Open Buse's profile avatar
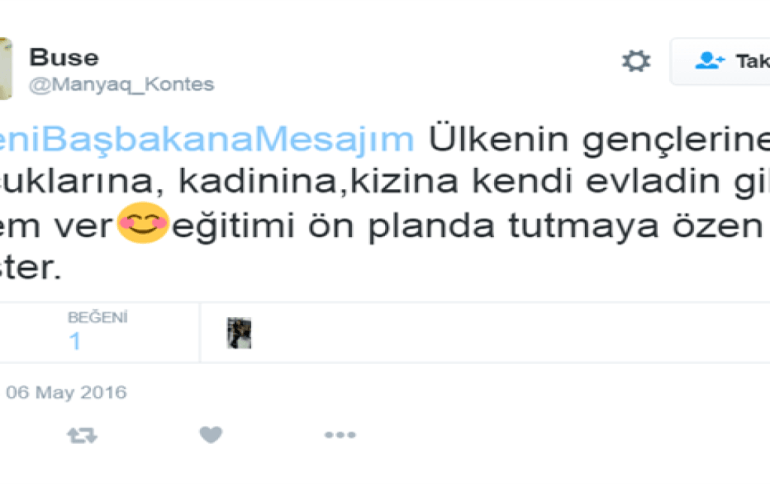The height and width of the screenshot is (485, 770). click(5, 69)
